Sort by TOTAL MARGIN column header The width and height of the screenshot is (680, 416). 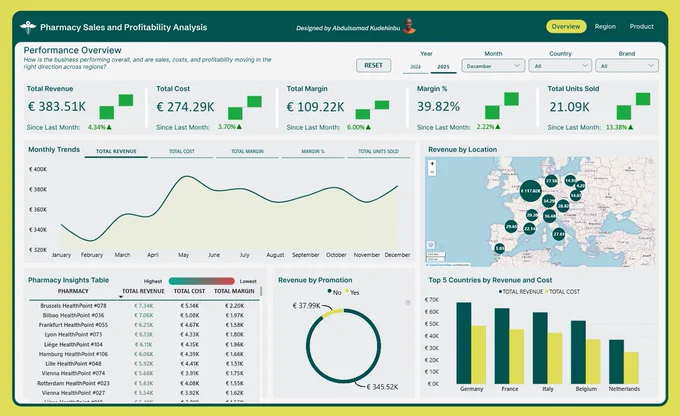coord(234,291)
